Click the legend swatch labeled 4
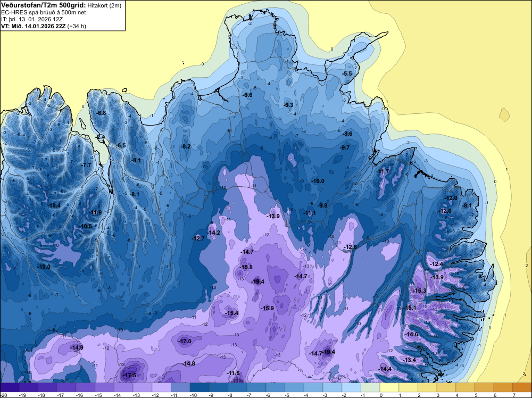Viewport: 532px width, 398px height. point(465,387)
